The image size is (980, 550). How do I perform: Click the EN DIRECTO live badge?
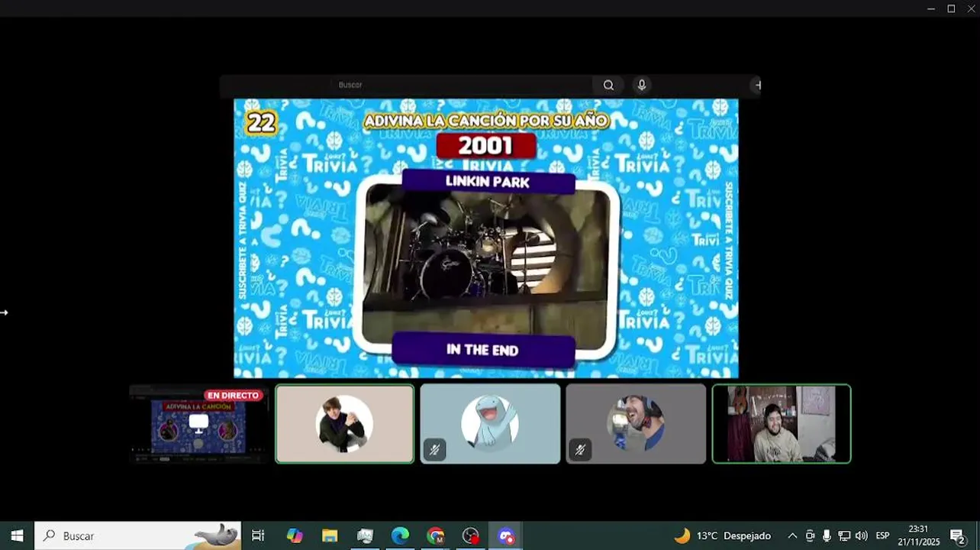(234, 395)
